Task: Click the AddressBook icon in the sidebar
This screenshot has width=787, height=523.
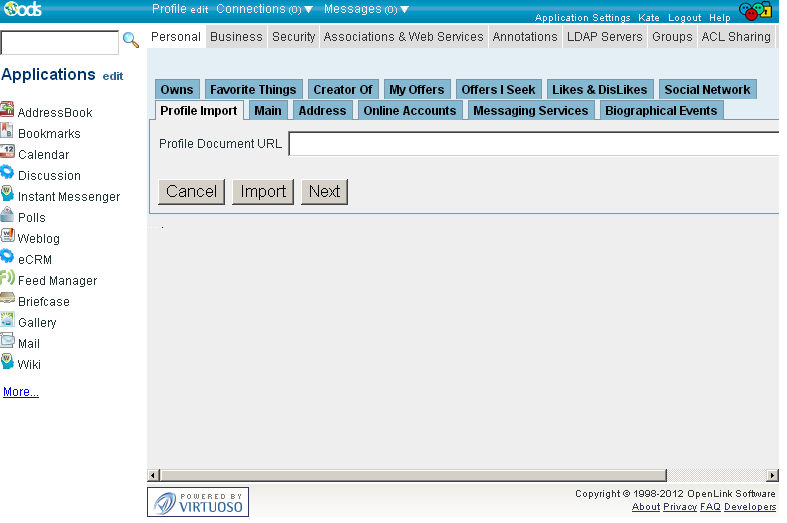Action: coord(7,111)
